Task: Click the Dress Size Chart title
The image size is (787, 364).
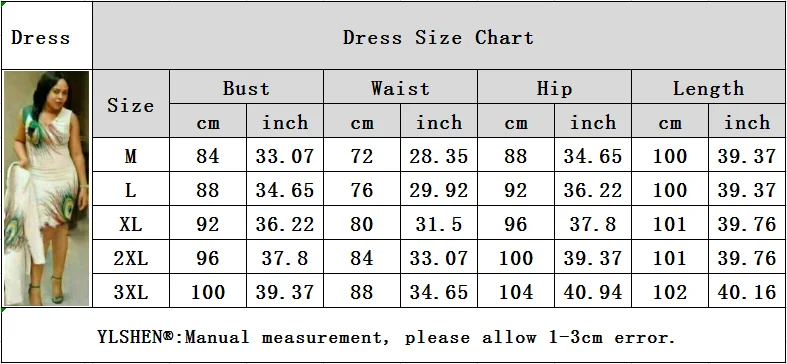Action: point(438,38)
